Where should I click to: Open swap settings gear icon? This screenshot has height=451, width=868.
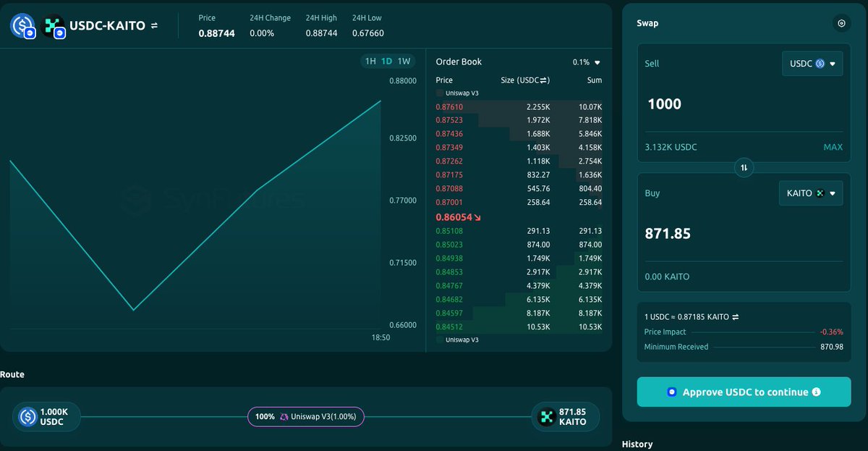841,23
